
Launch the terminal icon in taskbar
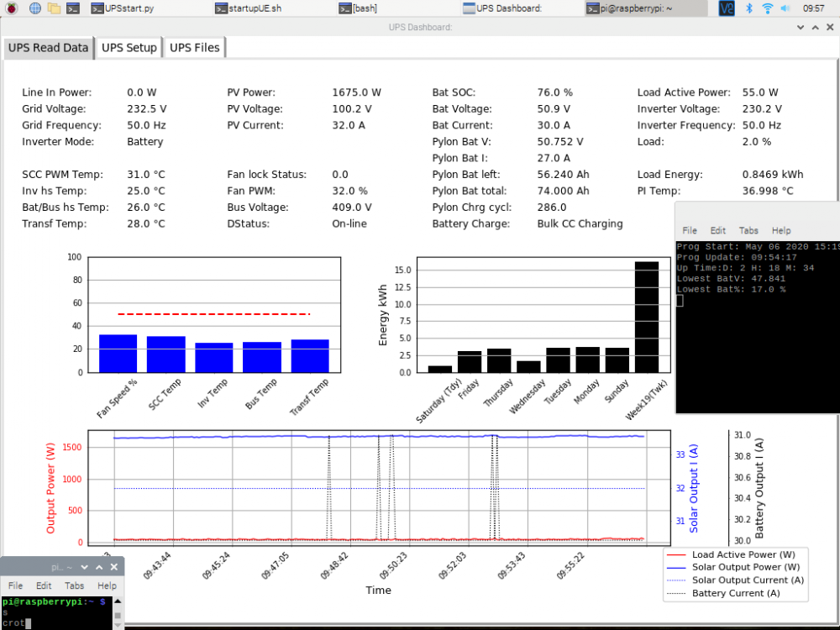pos(73,8)
